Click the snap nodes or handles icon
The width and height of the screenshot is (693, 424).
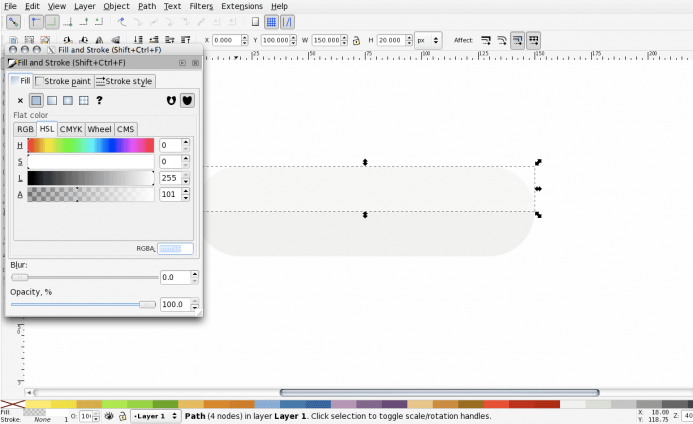[x=122, y=22]
